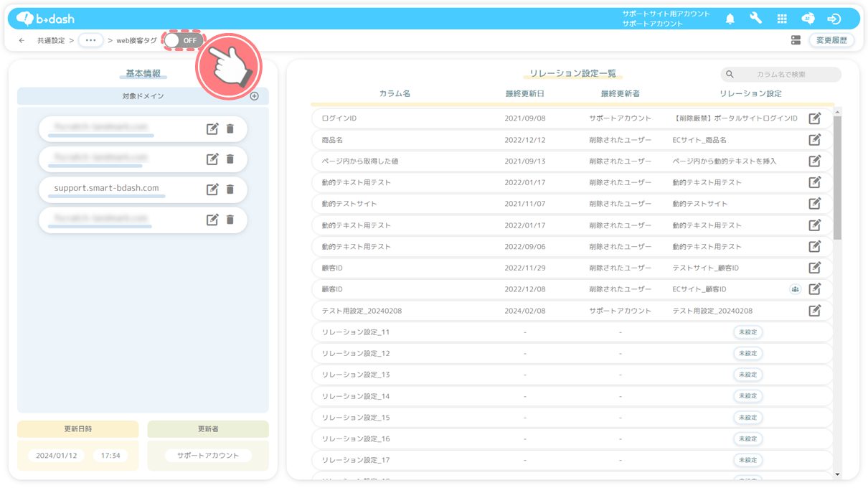Click the b+dash logo
868x488 pixels.
click(x=45, y=19)
